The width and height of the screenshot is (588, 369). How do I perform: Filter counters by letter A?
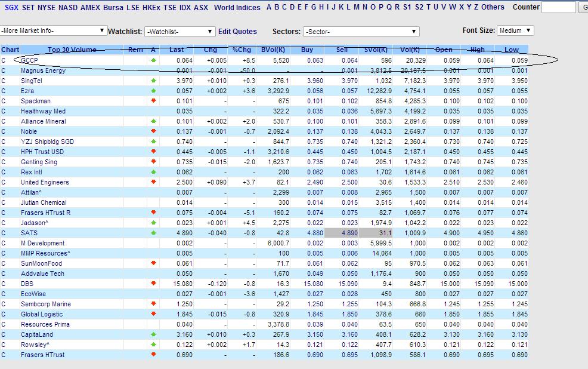click(x=269, y=7)
